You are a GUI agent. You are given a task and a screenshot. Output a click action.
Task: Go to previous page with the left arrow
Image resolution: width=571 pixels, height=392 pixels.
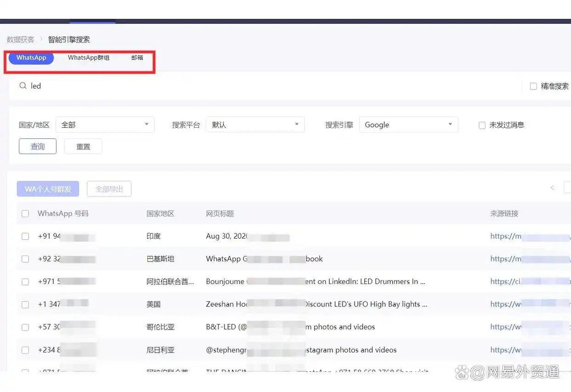552,188
